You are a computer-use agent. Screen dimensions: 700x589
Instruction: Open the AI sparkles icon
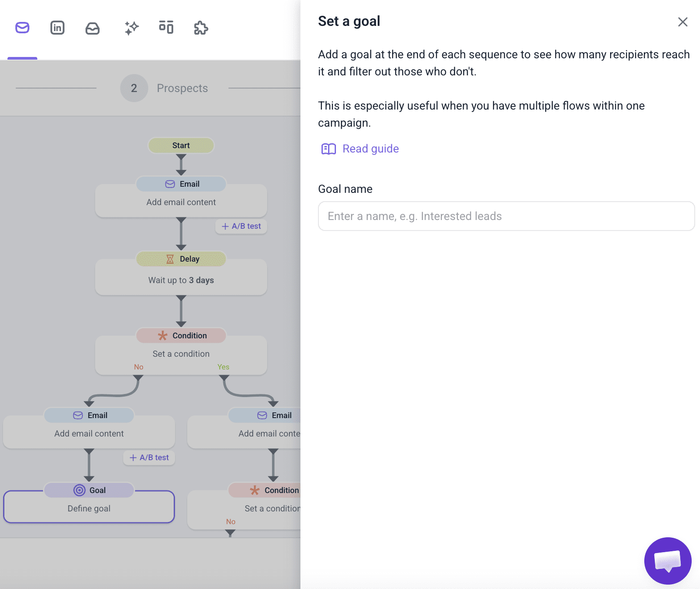click(131, 28)
